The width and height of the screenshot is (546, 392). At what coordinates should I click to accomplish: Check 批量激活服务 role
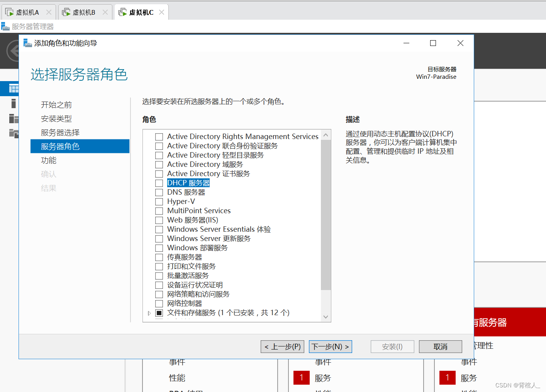159,276
